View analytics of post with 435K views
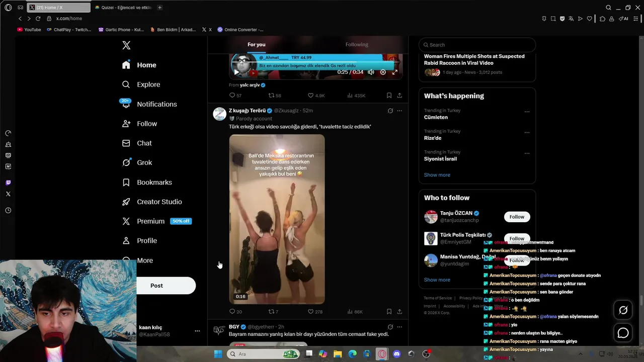The width and height of the screenshot is (644, 362). point(356,96)
